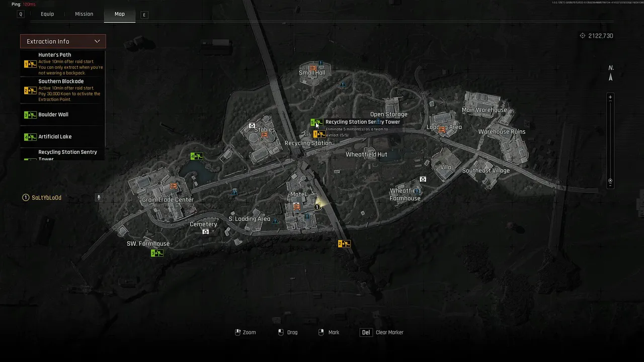The width and height of the screenshot is (644, 362).
Task: Click warning triangle west of Motel
Action: [x=234, y=192]
